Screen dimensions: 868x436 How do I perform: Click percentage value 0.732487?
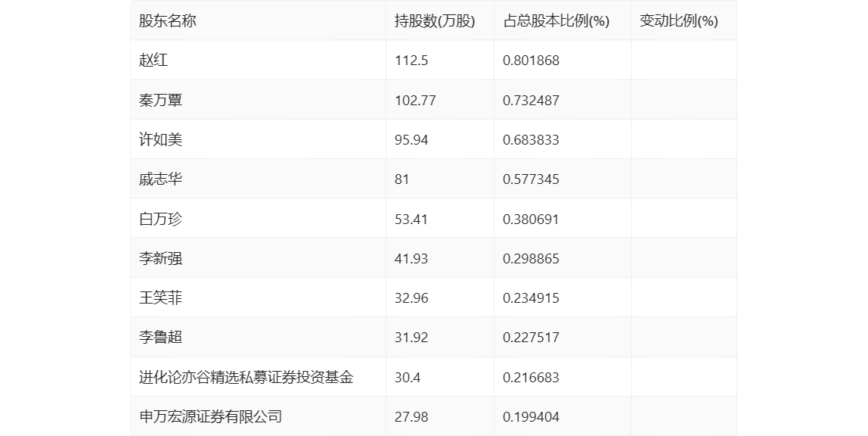click(531, 100)
